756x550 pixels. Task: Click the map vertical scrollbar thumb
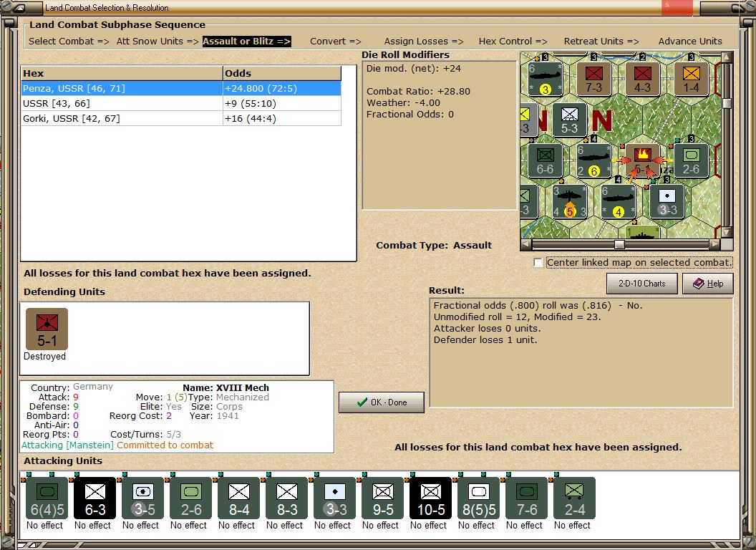[727, 103]
